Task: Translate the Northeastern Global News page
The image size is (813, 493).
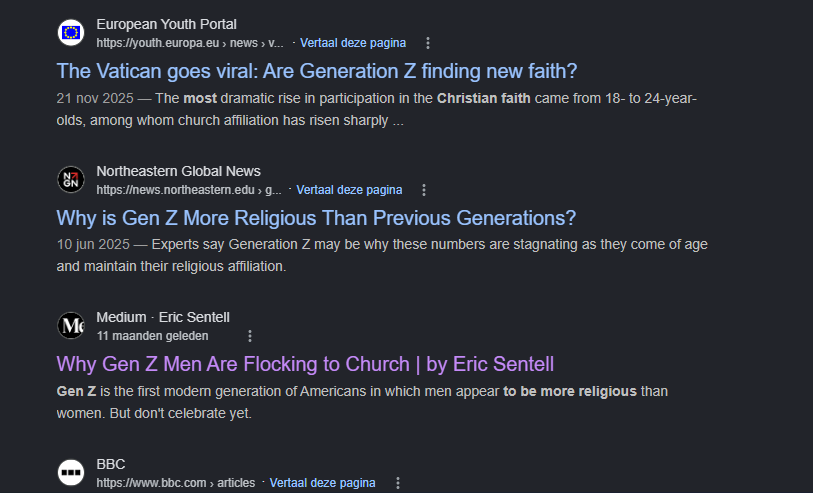Action: point(349,190)
